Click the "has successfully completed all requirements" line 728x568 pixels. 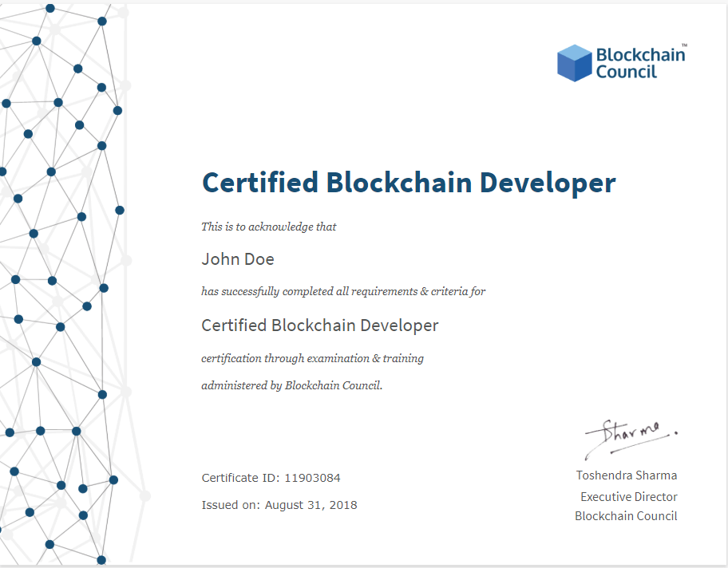(342, 291)
